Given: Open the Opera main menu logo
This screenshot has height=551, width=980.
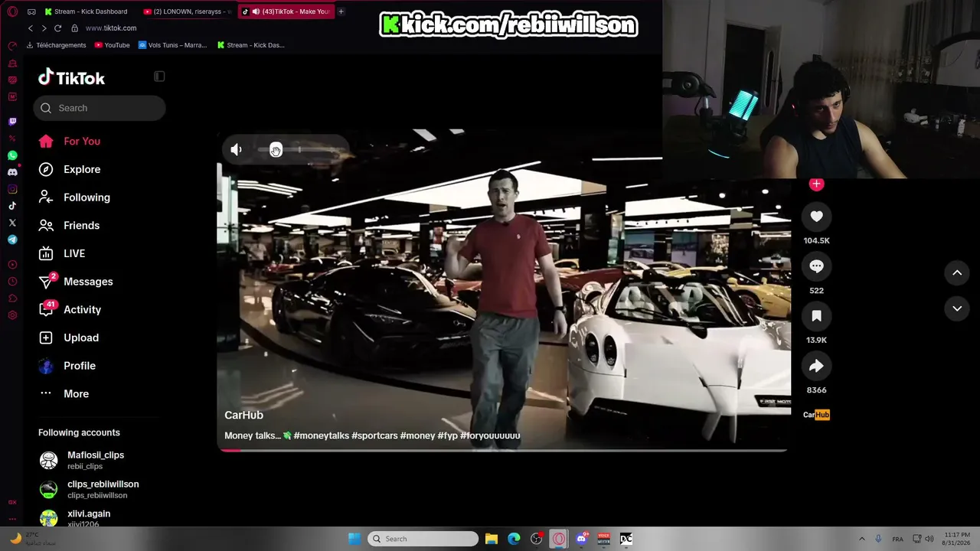Looking at the screenshot, I should [12, 11].
